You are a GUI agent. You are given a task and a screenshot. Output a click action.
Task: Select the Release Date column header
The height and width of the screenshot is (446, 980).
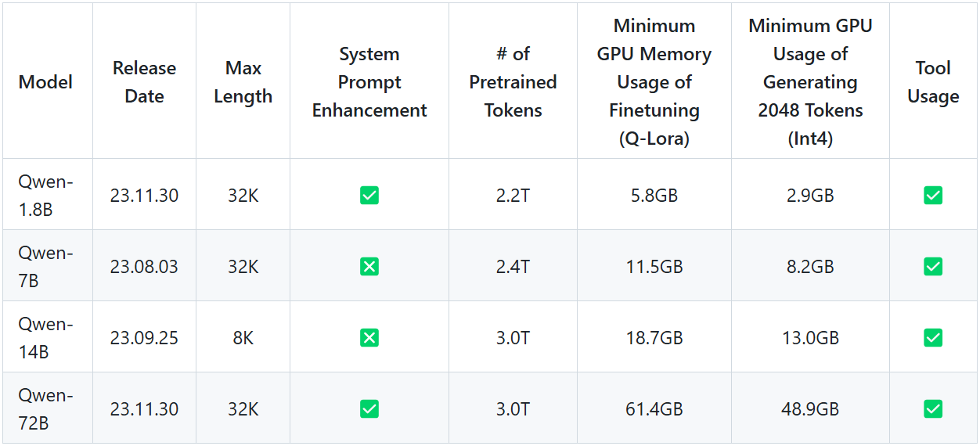pyautogui.click(x=144, y=82)
